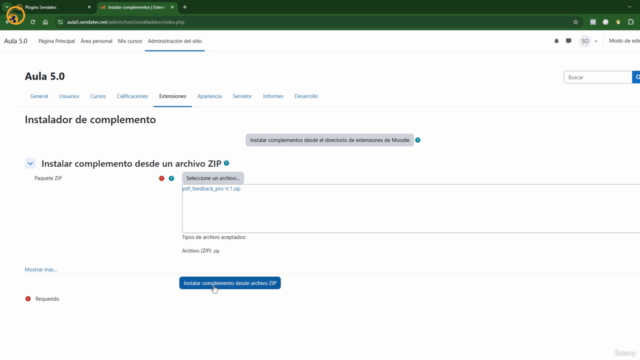Click Instalar complementos desde el directorio de Moodle
This screenshot has width=640, height=360.
(329, 140)
